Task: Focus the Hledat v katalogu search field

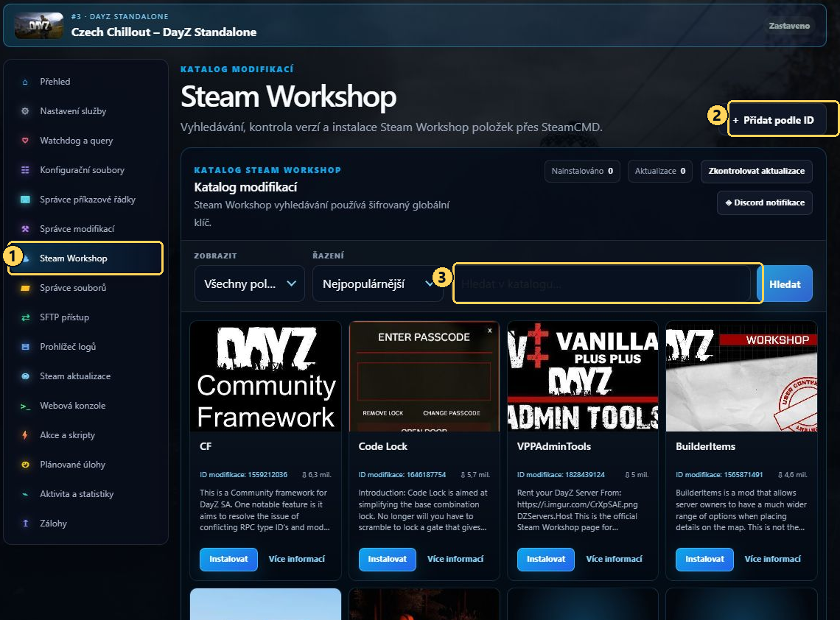Action: pyautogui.click(x=601, y=283)
